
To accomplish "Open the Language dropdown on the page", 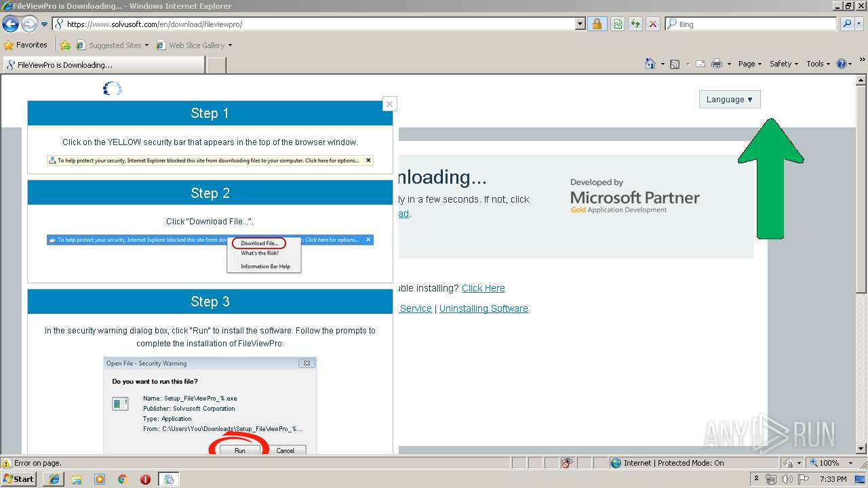I will pos(730,100).
